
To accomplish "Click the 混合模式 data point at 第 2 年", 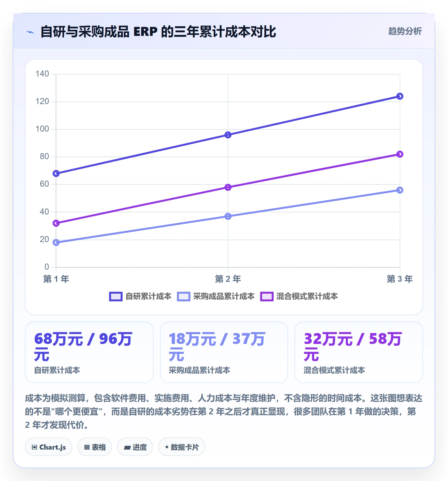I will [x=228, y=187].
